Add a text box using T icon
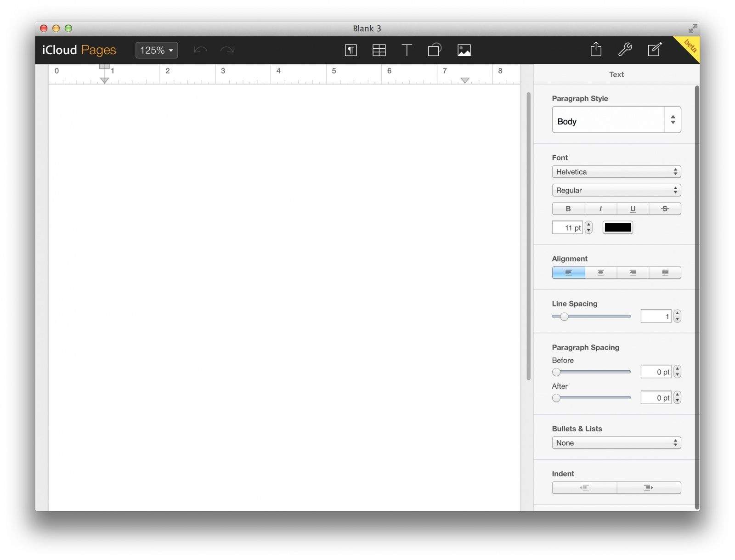Screen dimensions: 735x560 (407, 50)
